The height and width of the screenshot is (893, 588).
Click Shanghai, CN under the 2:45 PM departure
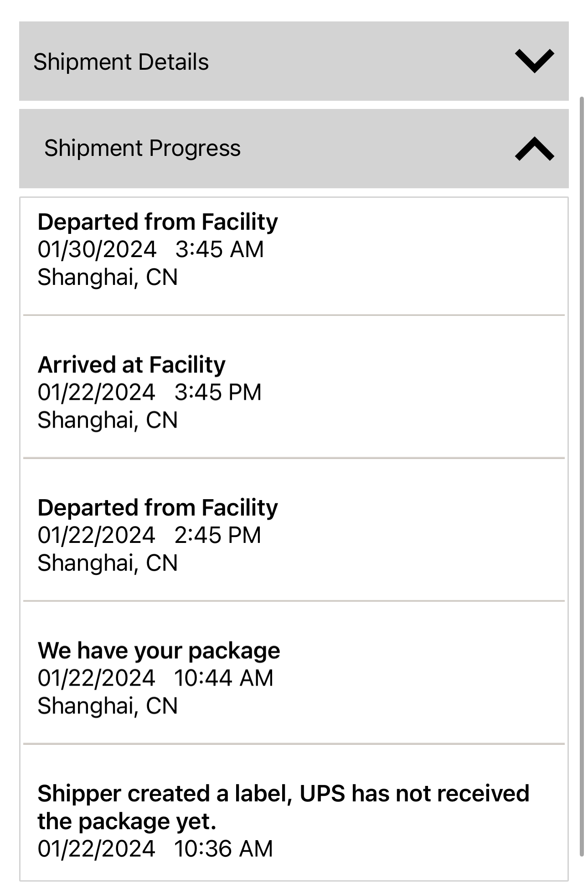point(108,563)
